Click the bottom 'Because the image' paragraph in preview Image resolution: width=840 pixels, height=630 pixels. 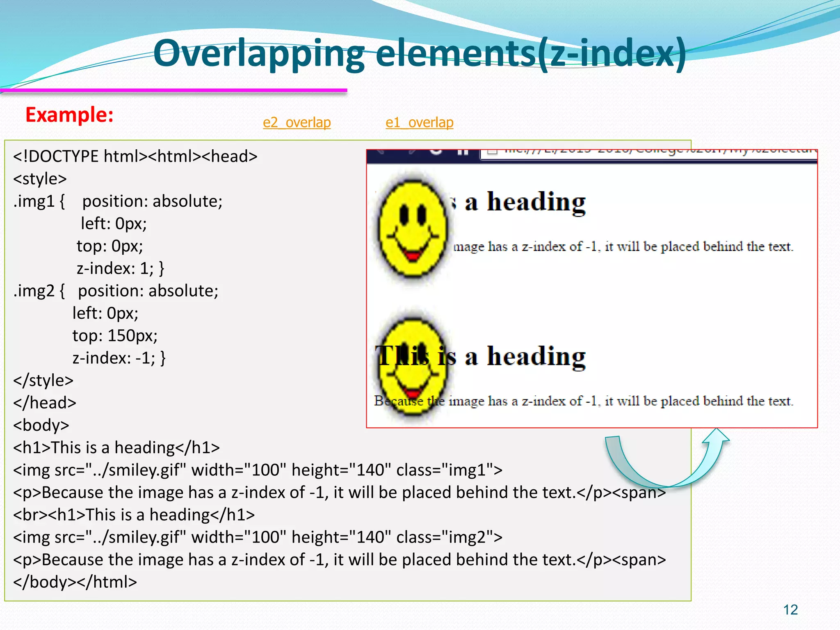click(584, 401)
